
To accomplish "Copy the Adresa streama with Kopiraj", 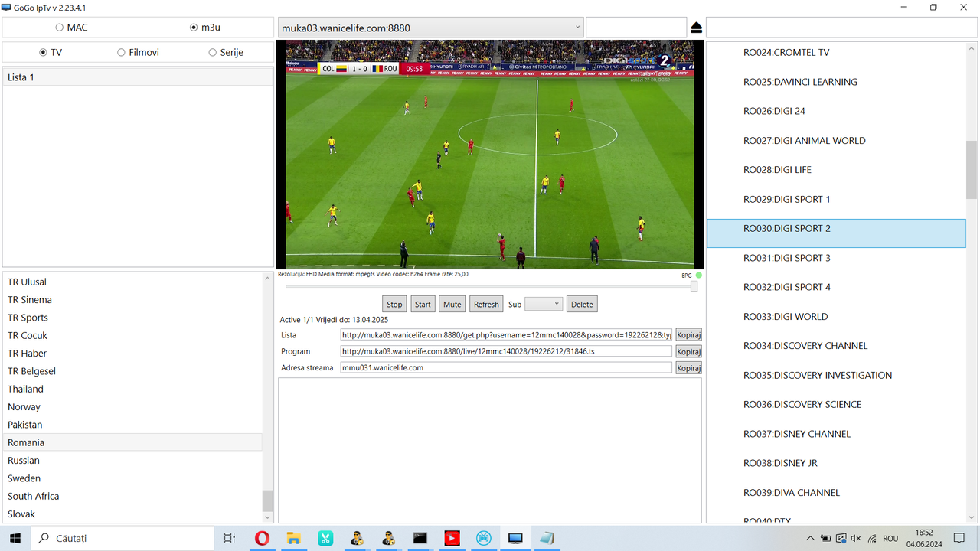I will (688, 367).
